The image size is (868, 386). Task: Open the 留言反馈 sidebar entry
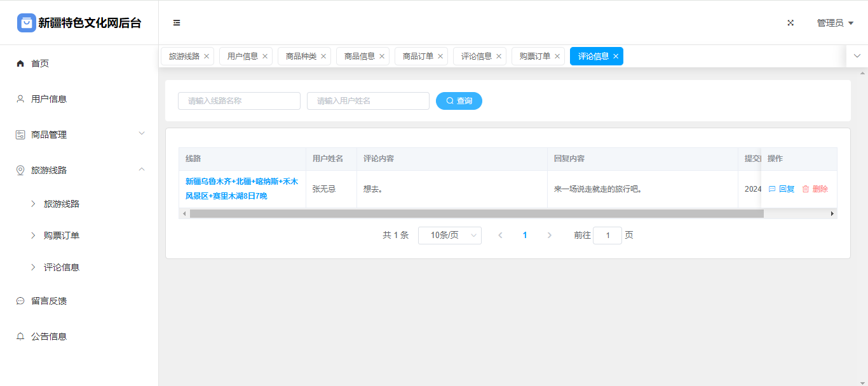point(49,301)
